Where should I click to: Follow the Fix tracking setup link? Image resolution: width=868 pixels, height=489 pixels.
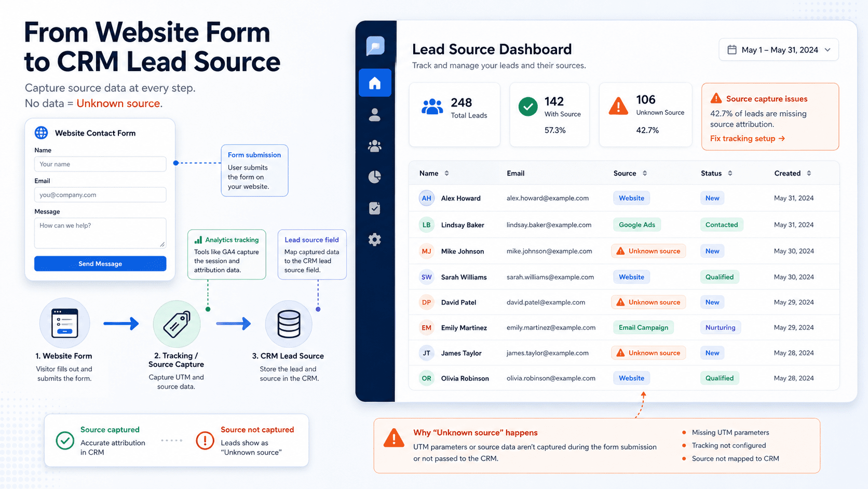(748, 138)
